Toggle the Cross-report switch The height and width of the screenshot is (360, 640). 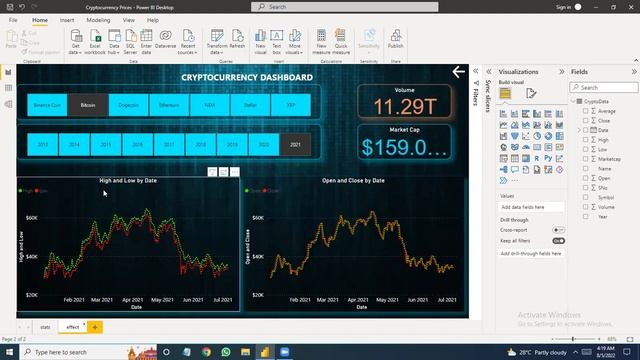(558, 230)
